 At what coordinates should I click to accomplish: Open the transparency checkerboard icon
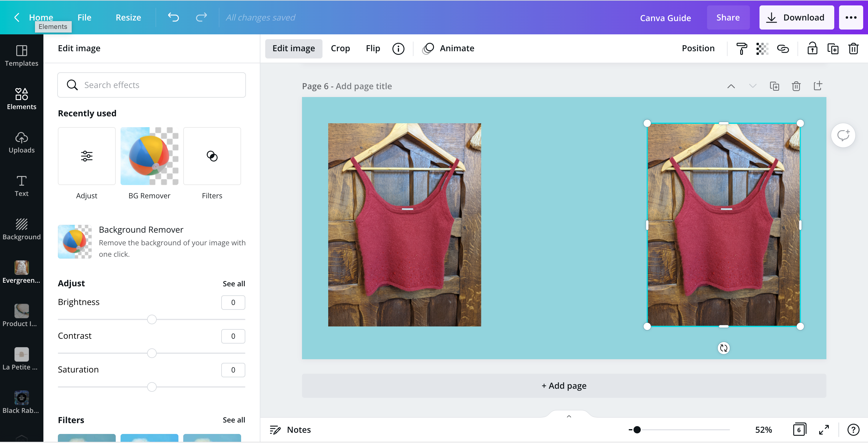[x=762, y=49]
